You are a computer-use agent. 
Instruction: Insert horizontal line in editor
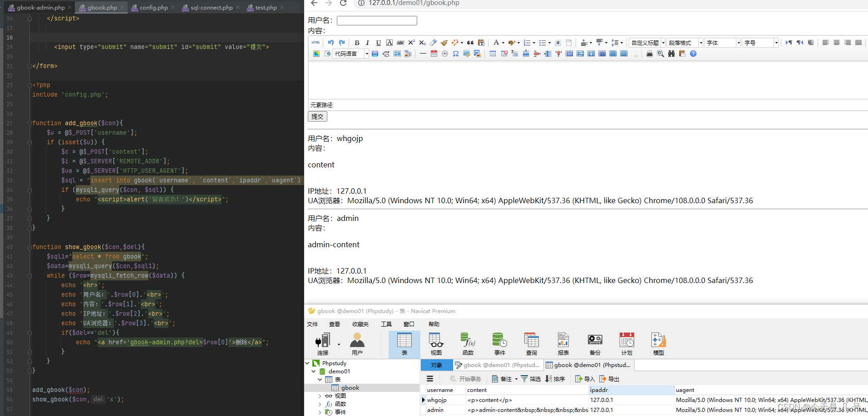[423, 54]
